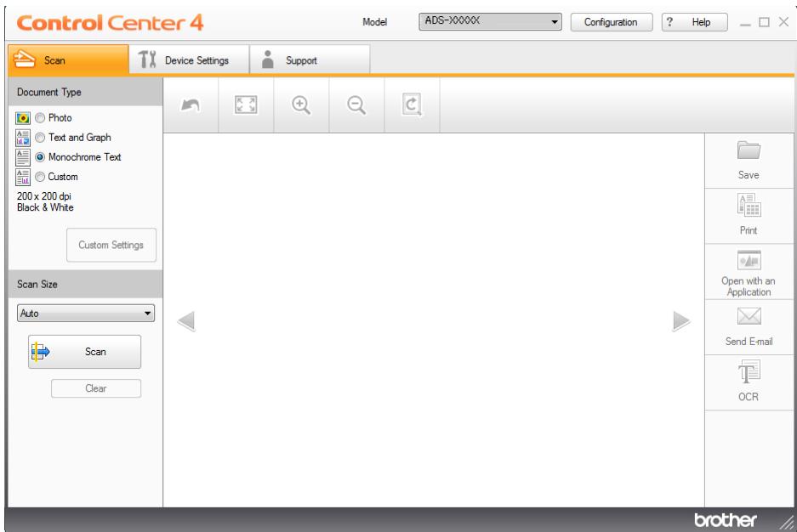Screen dimensions: 797x532
Task: Click the fit-to-window toolbar icon
Action: point(246,105)
